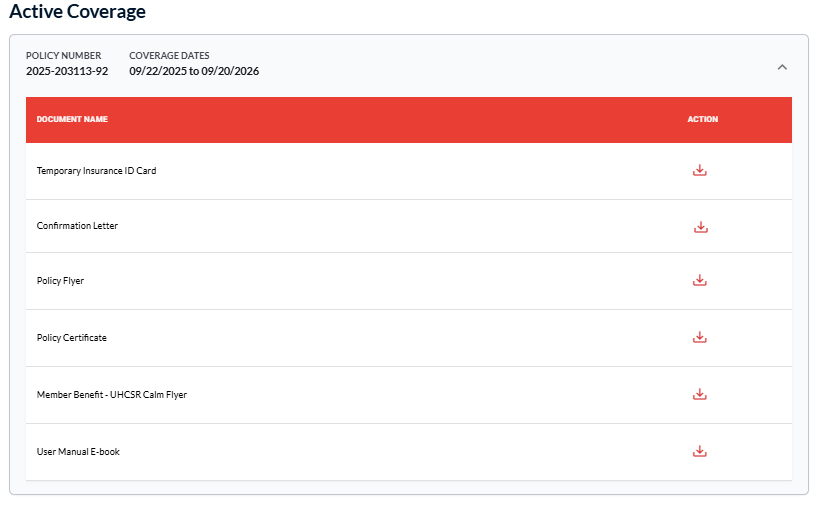Image resolution: width=818 pixels, height=510 pixels.
Task: Click the Policy Certificate document name
Action: click(71, 337)
